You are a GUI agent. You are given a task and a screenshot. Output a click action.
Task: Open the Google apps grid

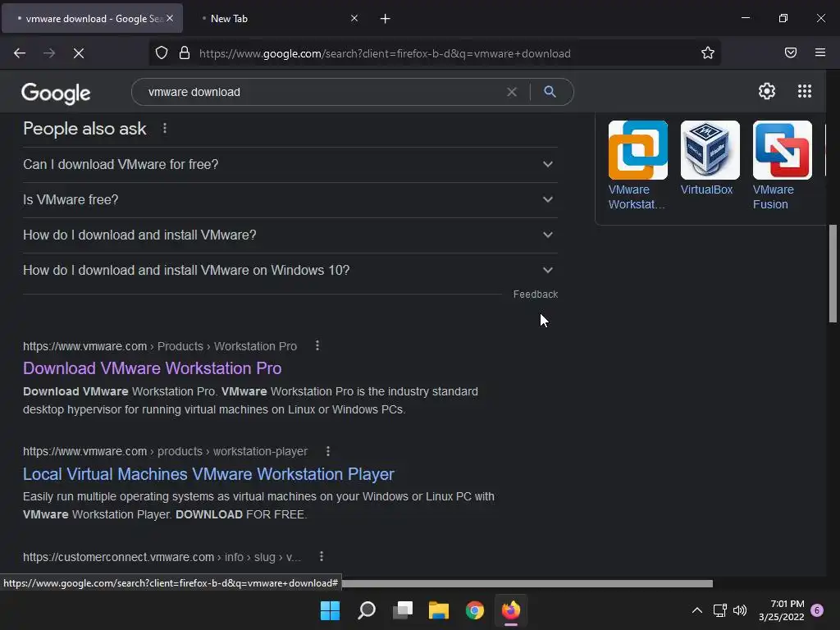click(x=805, y=91)
